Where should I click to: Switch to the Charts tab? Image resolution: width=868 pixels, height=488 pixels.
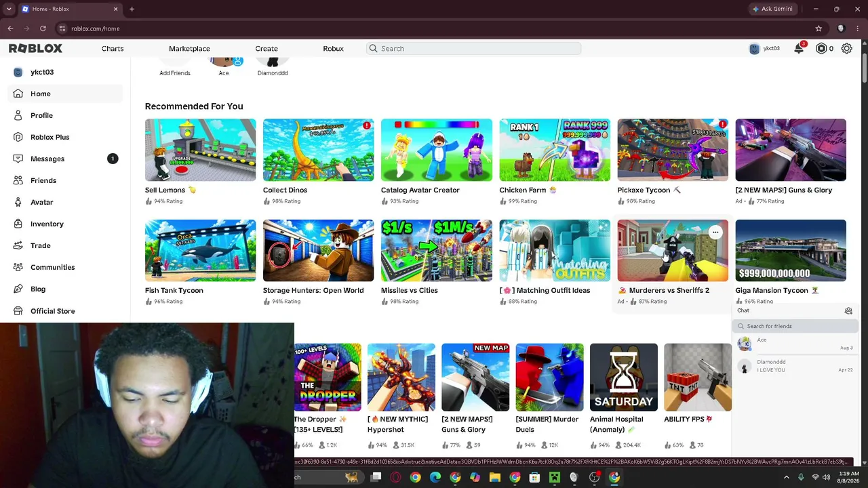click(x=113, y=49)
